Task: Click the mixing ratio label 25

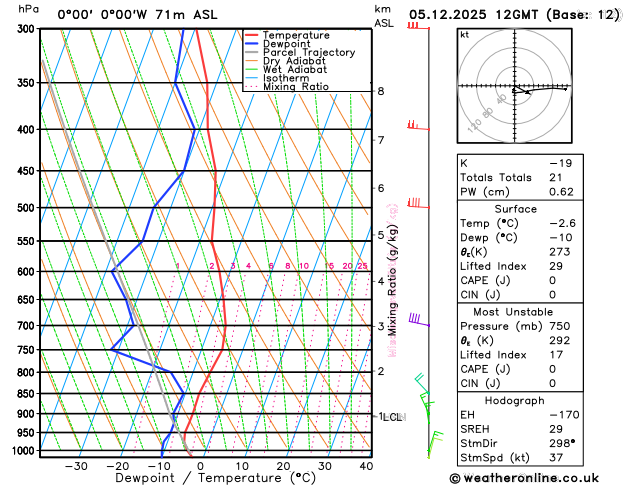Action: point(363,266)
